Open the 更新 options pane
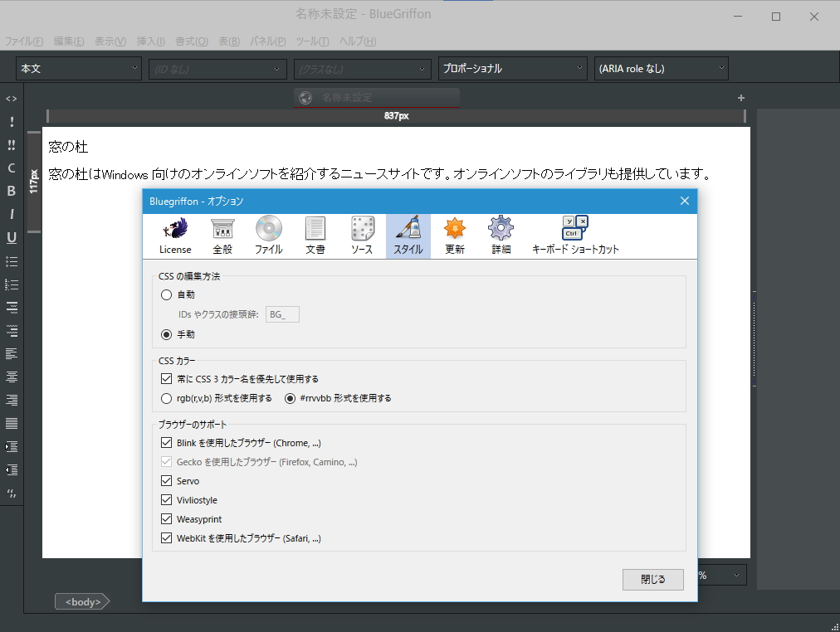The image size is (840, 632). 455,236
